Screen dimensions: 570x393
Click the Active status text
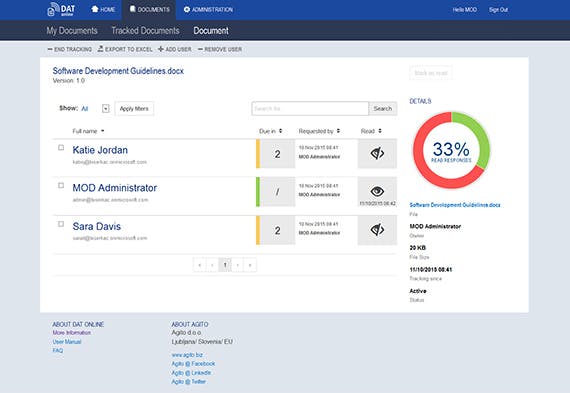pyautogui.click(x=418, y=291)
